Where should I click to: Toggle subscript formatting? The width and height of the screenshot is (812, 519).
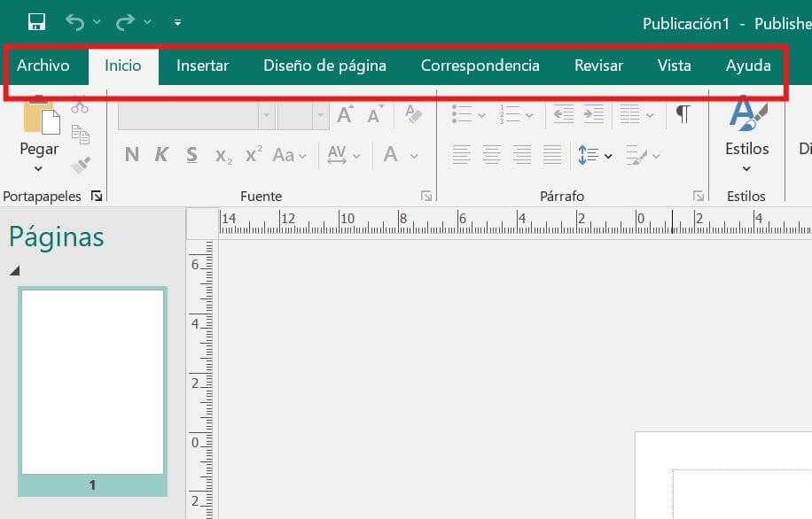tap(223, 156)
